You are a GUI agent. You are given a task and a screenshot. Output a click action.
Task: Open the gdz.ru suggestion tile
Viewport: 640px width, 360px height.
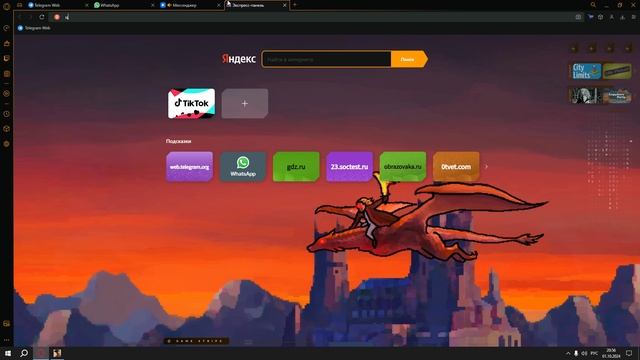[296, 167]
